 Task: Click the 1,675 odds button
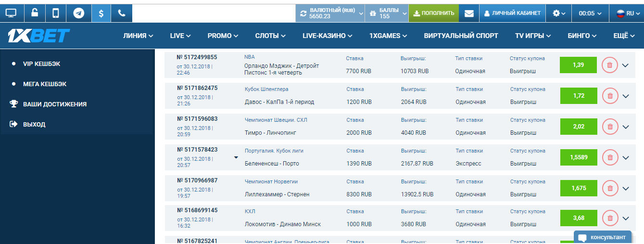click(x=578, y=188)
